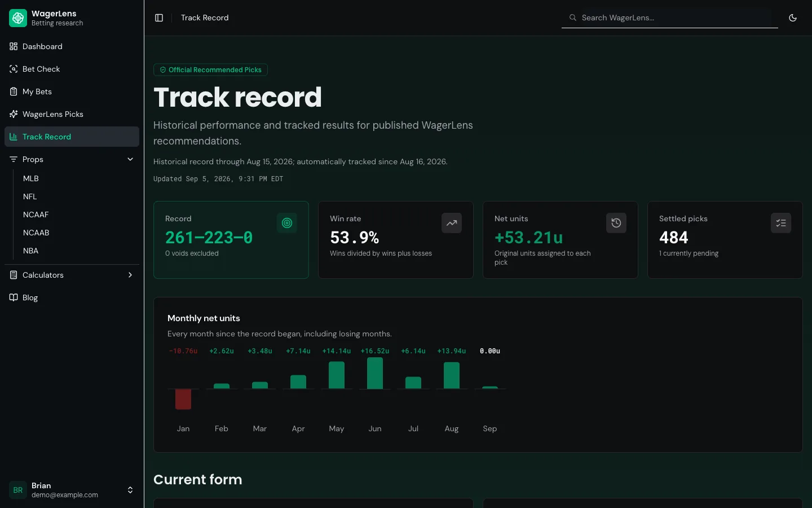This screenshot has height=508, width=812.
Task: Click the June bar
Action: click(x=375, y=373)
